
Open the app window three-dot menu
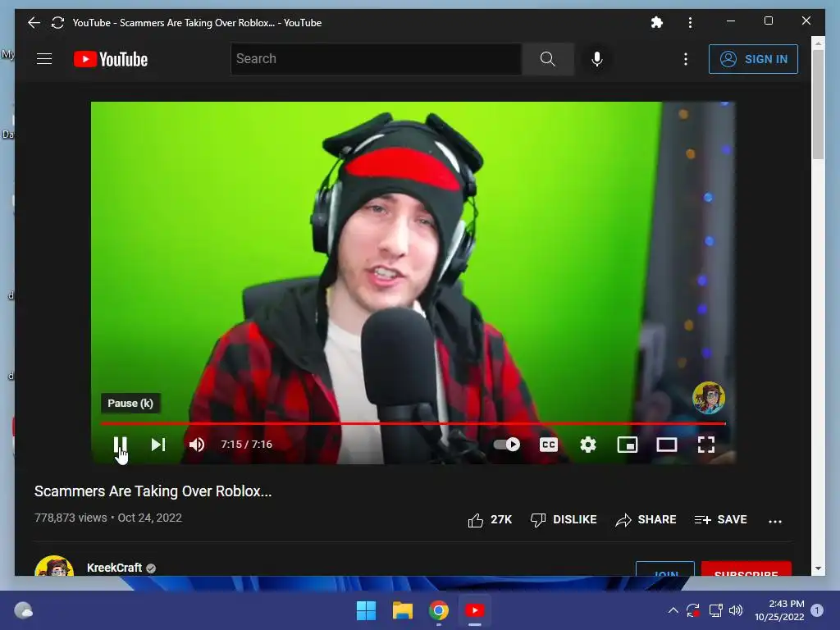[690, 22]
